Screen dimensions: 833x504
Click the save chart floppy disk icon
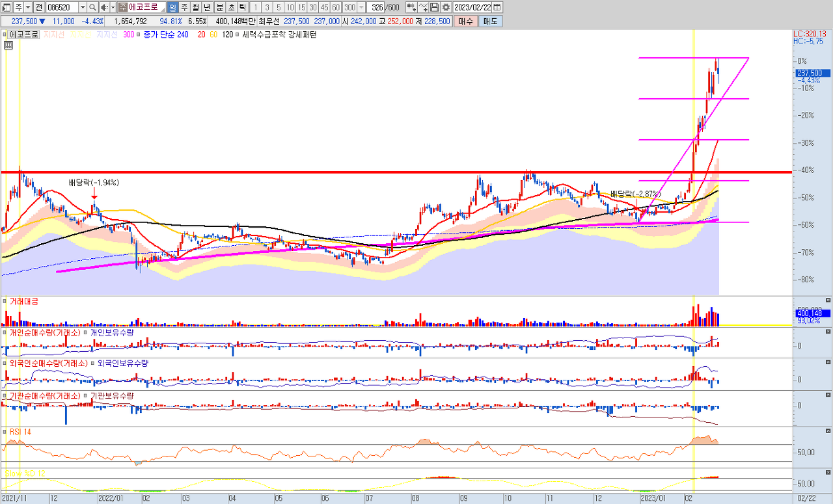tap(435, 7)
